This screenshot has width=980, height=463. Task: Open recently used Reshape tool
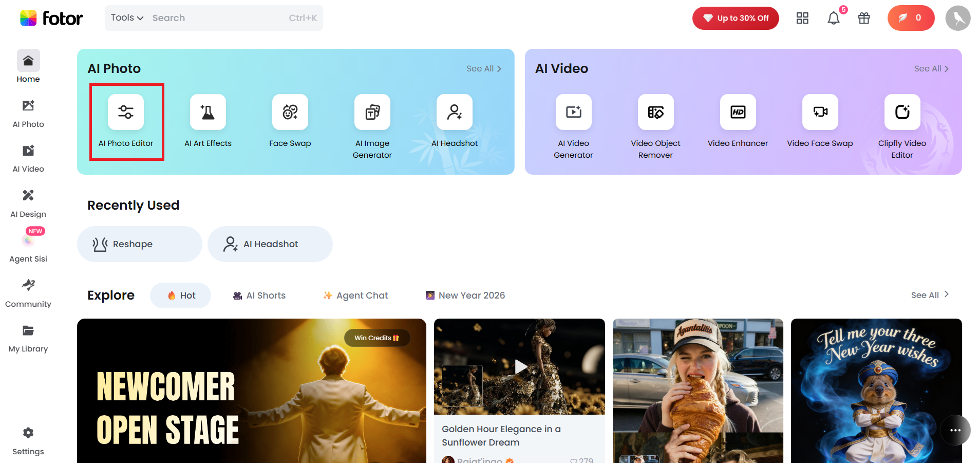point(139,244)
